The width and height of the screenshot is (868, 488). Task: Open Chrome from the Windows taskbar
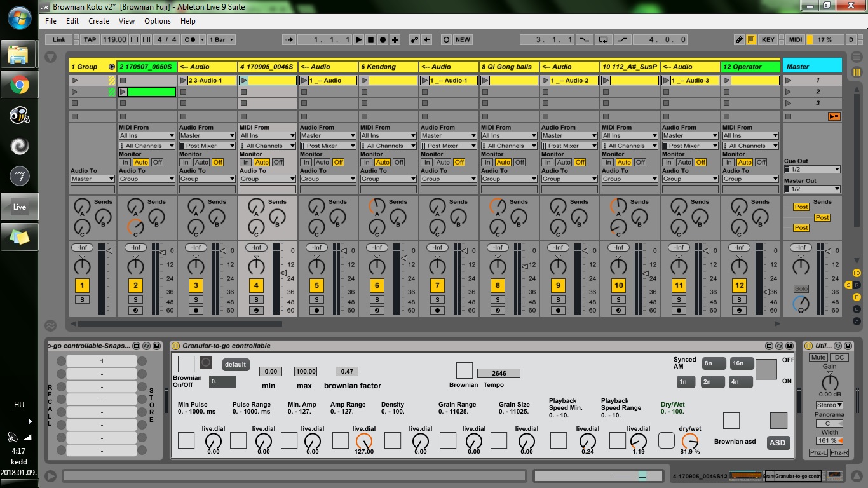pos(19,85)
